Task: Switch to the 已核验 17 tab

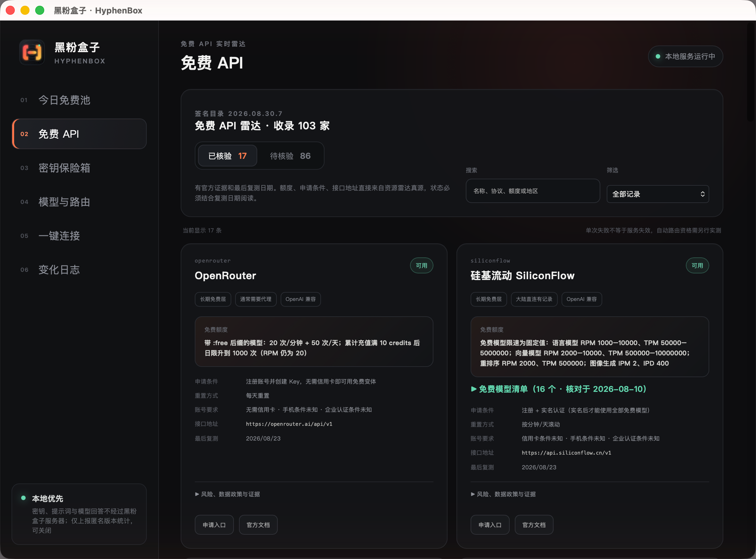Action: pyautogui.click(x=227, y=156)
